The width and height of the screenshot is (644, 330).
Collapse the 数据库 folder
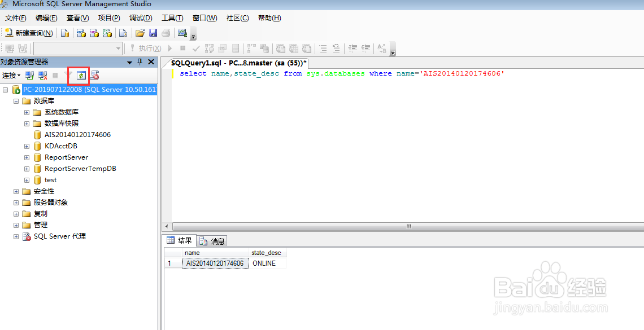coord(16,101)
